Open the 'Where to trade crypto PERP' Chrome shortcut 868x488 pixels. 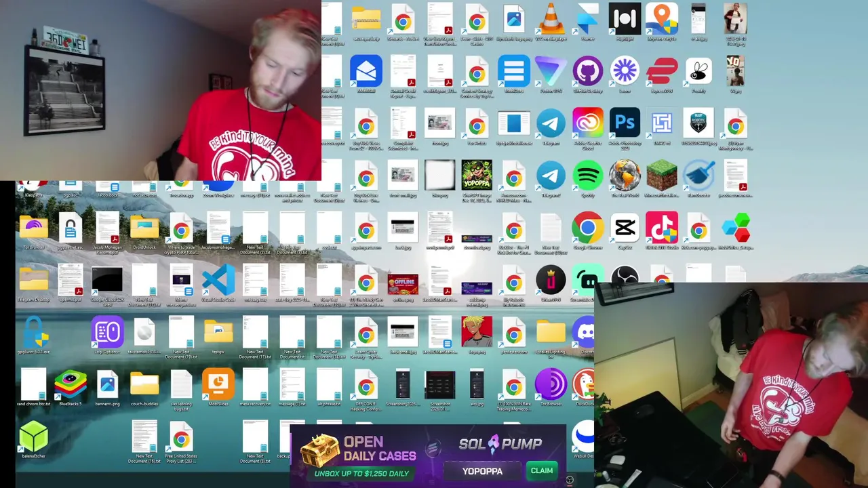coord(181,228)
